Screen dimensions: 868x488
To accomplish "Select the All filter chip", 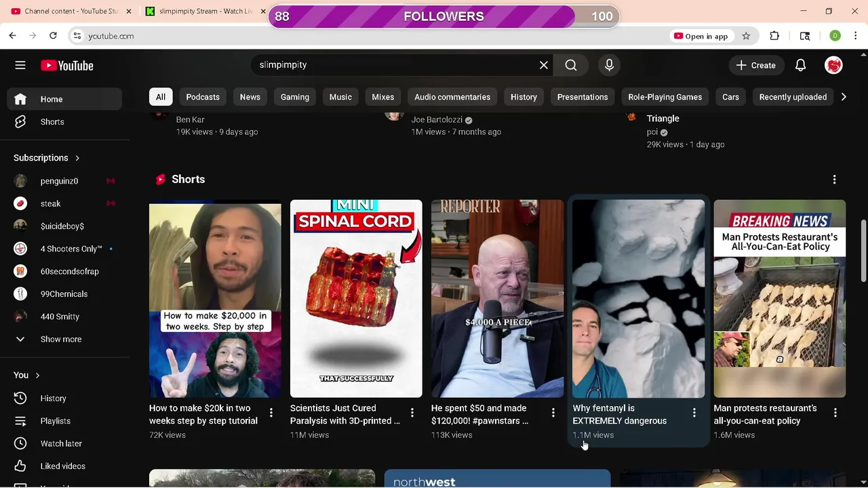I will point(161,97).
